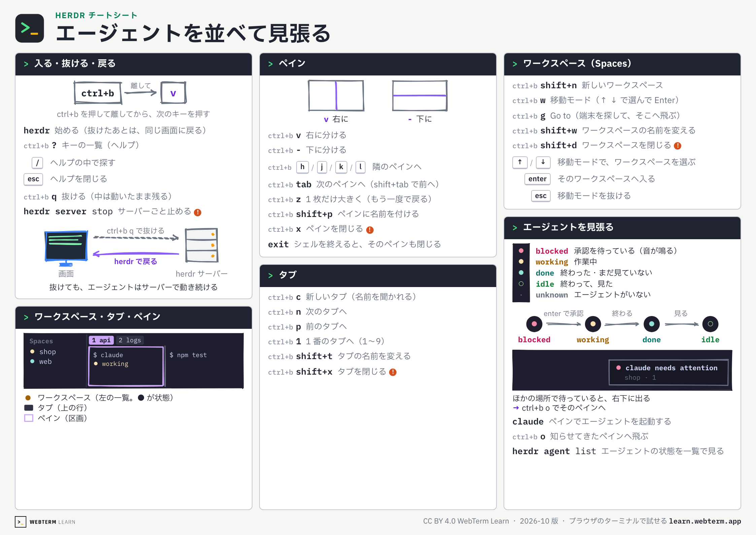This screenshot has width=756, height=535.
Task: Click the purple v keycap box
Action: (173, 93)
